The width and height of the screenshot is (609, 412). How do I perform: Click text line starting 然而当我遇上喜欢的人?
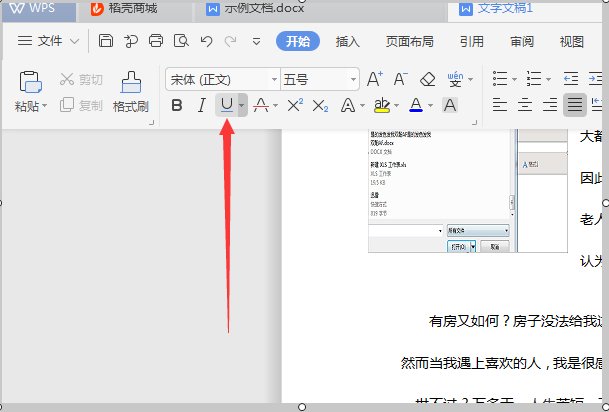(501, 363)
